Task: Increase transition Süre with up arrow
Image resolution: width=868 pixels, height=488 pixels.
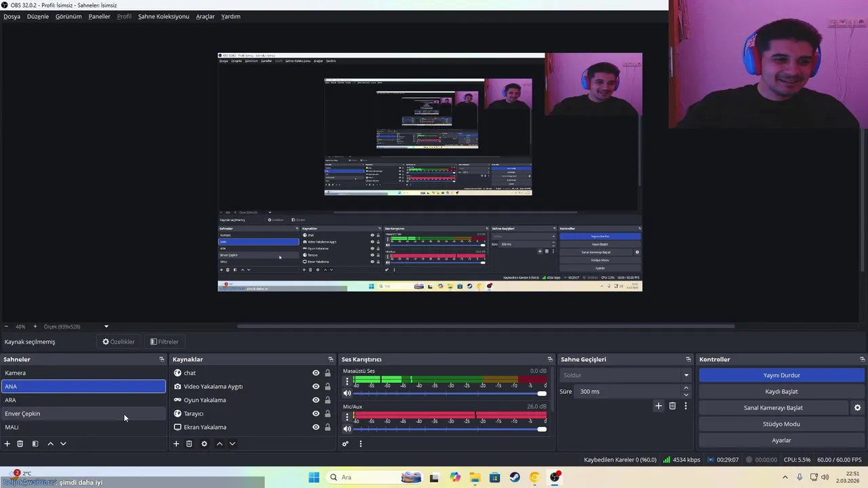Action: (x=686, y=388)
